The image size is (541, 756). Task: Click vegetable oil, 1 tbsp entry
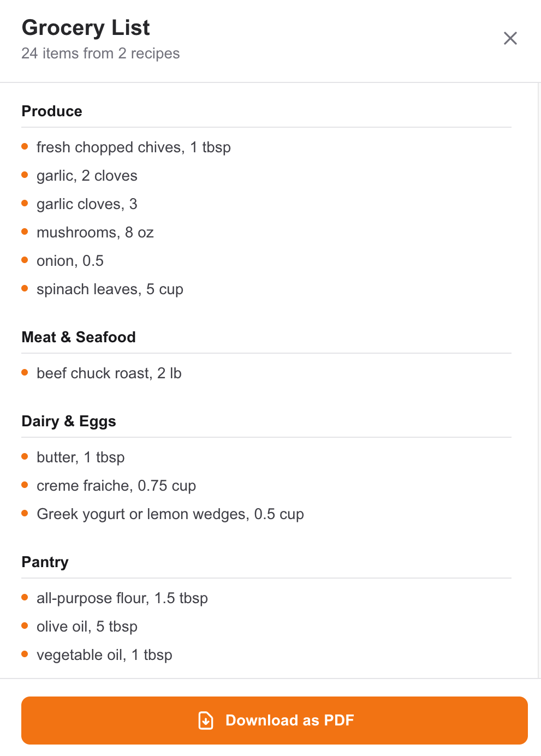point(104,655)
